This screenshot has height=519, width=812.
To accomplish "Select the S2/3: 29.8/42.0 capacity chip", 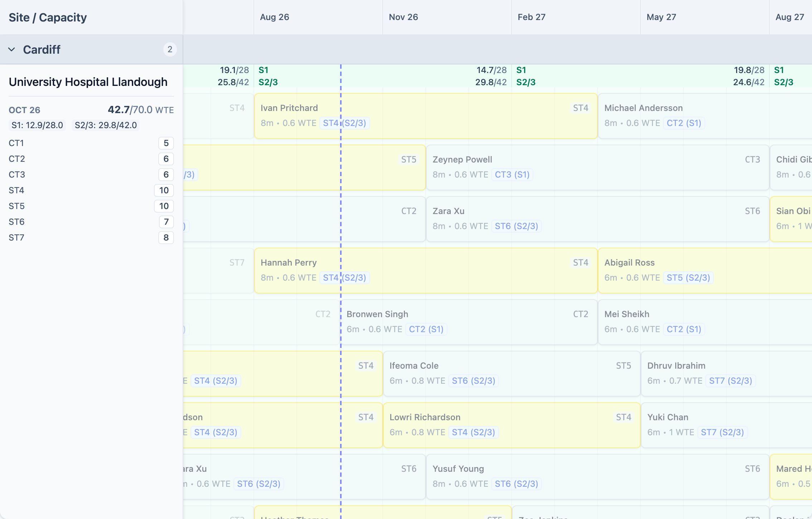I will click(x=106, y=125).
